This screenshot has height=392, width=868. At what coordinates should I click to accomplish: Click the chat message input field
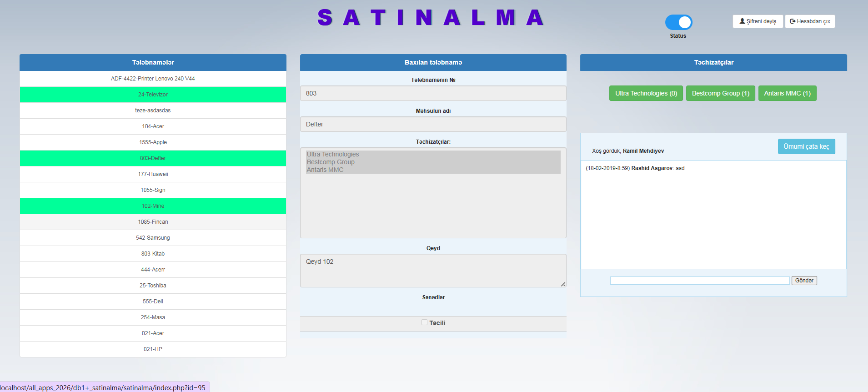[x=699, y=281]
